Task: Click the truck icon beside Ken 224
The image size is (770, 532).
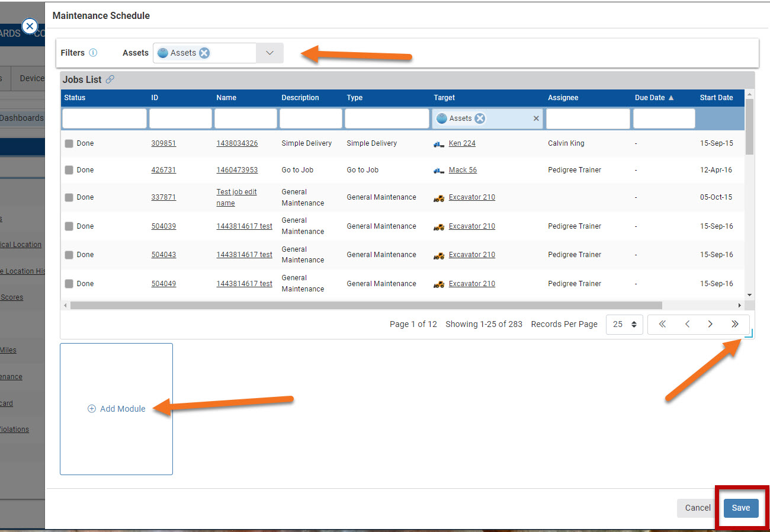Action: (x=438, y=143)
